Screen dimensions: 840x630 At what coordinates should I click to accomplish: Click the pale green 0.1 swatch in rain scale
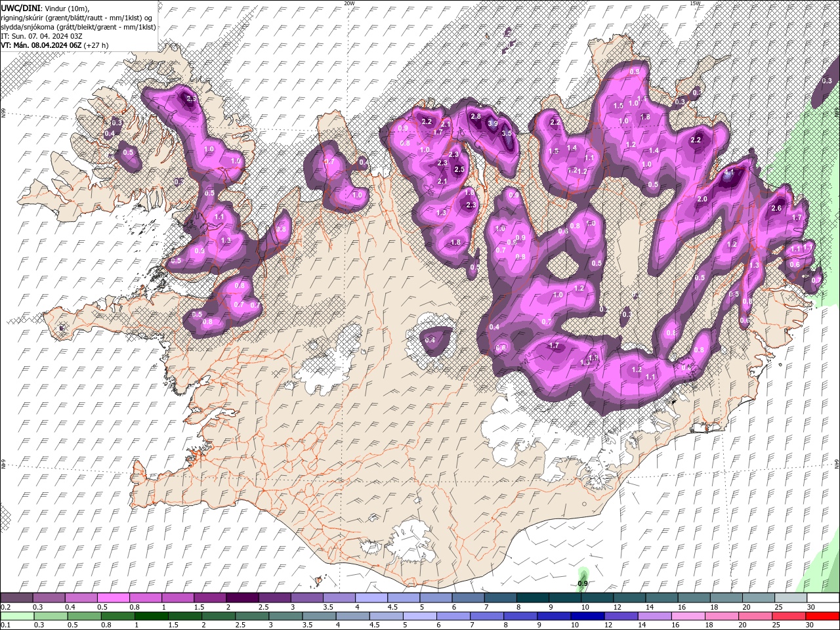coord(17,616)
